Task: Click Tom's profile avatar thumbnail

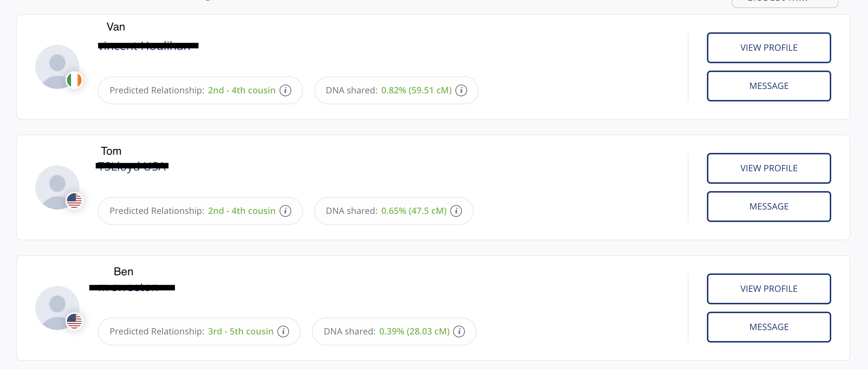Action: coord(57,187)
